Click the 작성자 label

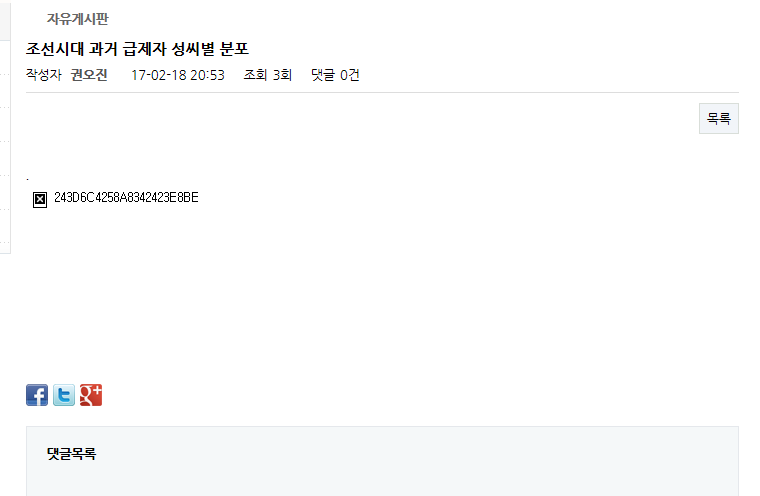[x=44, y=75]
